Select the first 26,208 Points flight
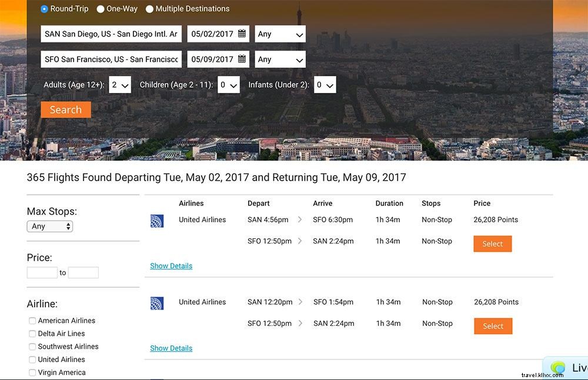The image size is (588, 380). tap(492, 244)
